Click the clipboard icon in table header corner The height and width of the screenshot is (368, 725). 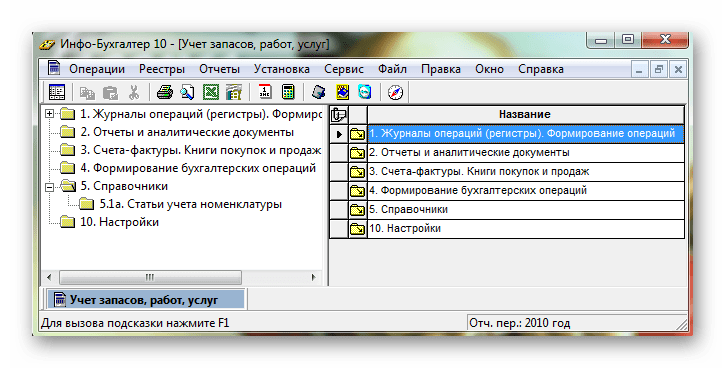[x=339, y=114]
